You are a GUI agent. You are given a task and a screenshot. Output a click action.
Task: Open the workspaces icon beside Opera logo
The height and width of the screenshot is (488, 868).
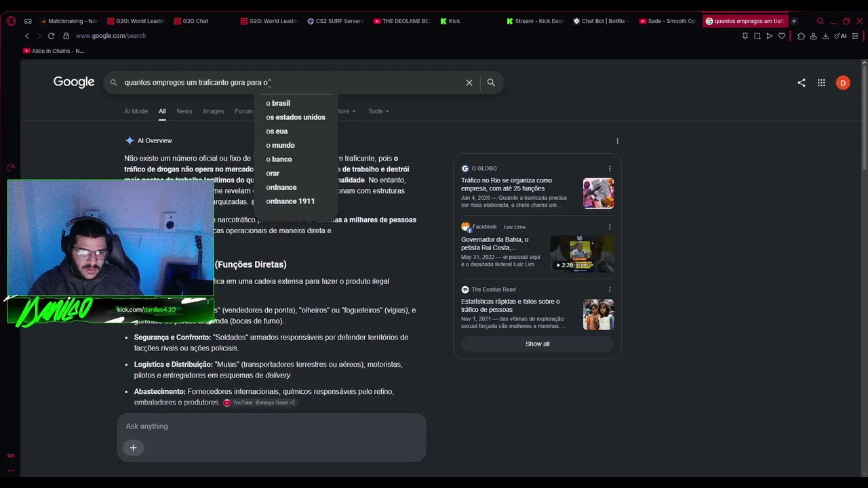tap(28, 21)
